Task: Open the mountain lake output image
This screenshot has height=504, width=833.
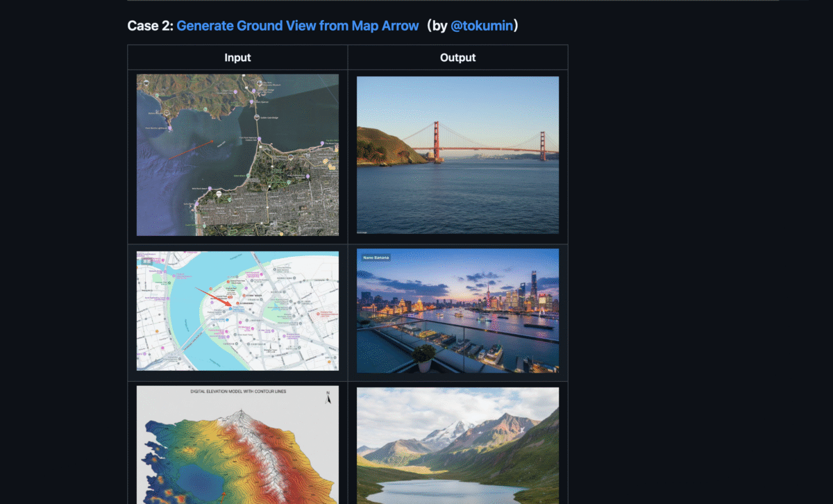Action: click(457, 446)
